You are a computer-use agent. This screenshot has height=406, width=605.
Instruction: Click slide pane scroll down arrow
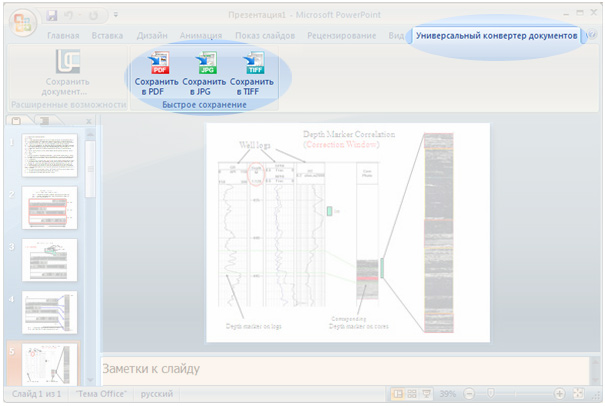(x=90, y=380)
